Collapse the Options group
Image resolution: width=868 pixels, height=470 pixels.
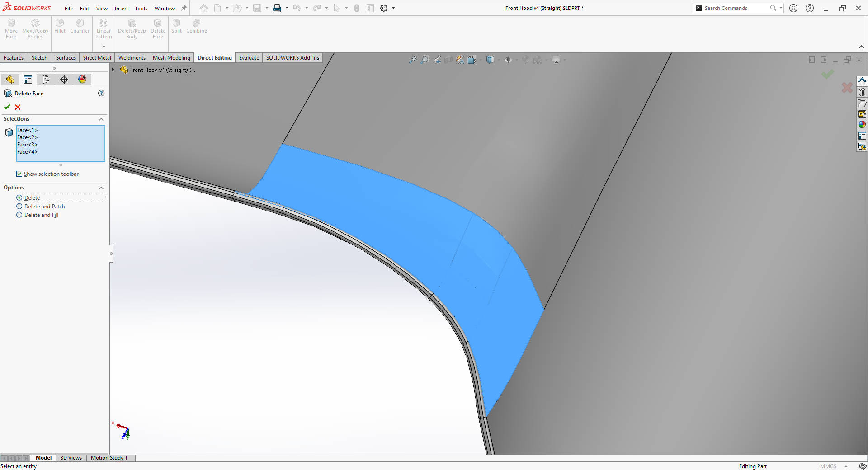pos(101,188)
